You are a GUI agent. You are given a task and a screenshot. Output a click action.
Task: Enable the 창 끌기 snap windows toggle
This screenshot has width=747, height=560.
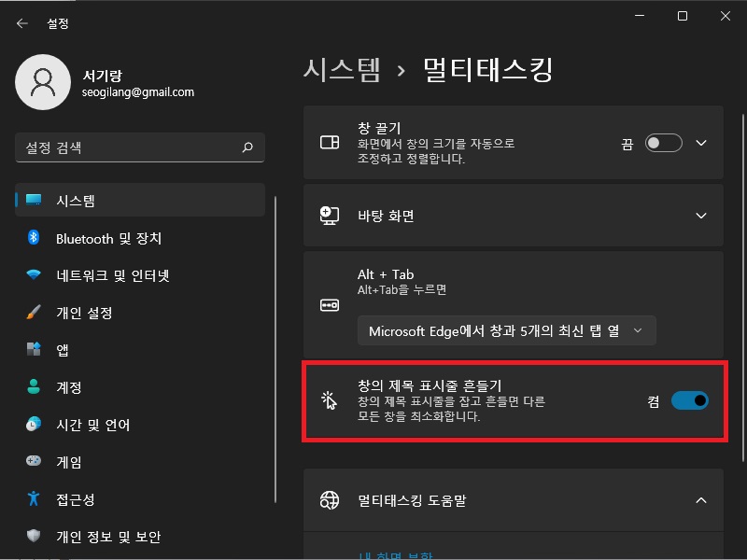(664, 142)
